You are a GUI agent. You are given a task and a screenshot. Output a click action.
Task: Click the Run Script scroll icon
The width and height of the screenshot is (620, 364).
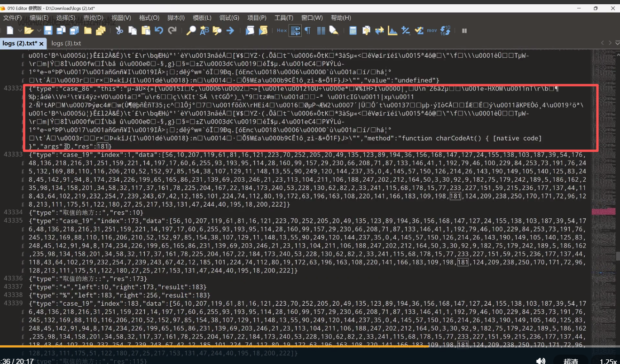point(250,31)
